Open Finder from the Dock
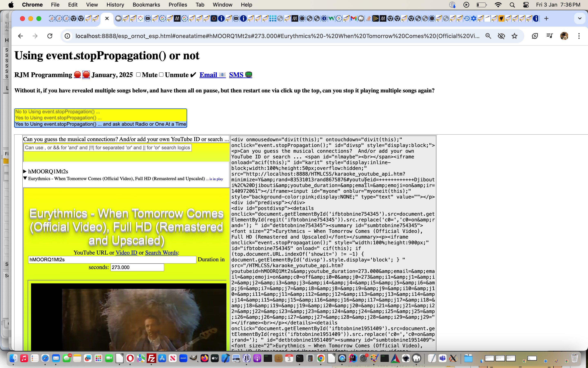 [13, 358]
